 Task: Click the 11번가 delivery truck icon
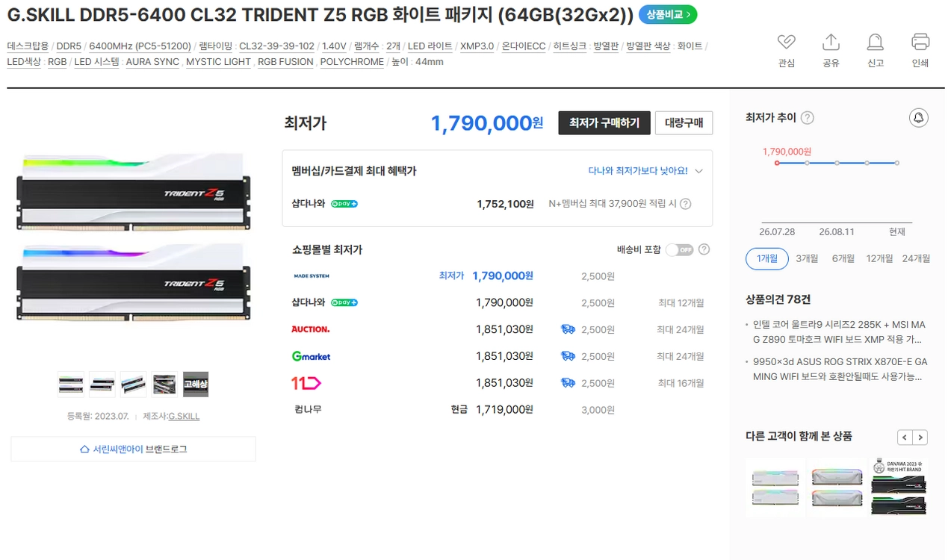(x=568, y=383)
